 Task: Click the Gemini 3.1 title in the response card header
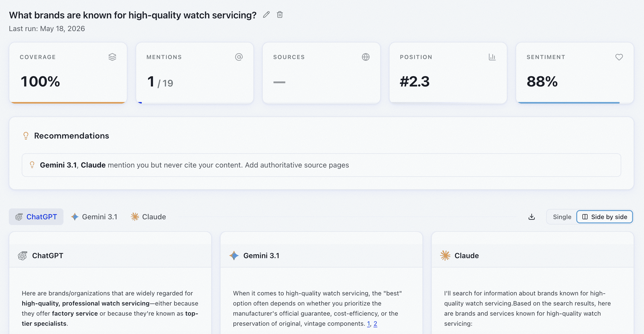click(x=261, y=256)
